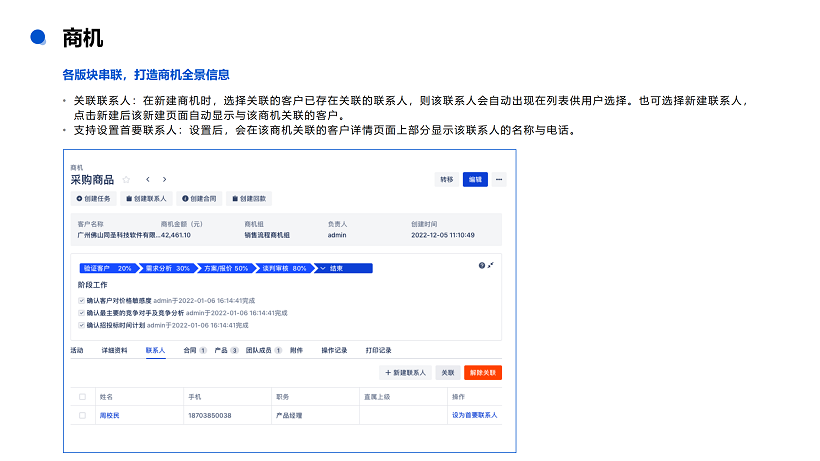Open the more options ellipsis menu
The width and height of the screenshot is (820, 461).
pos(499,180)
